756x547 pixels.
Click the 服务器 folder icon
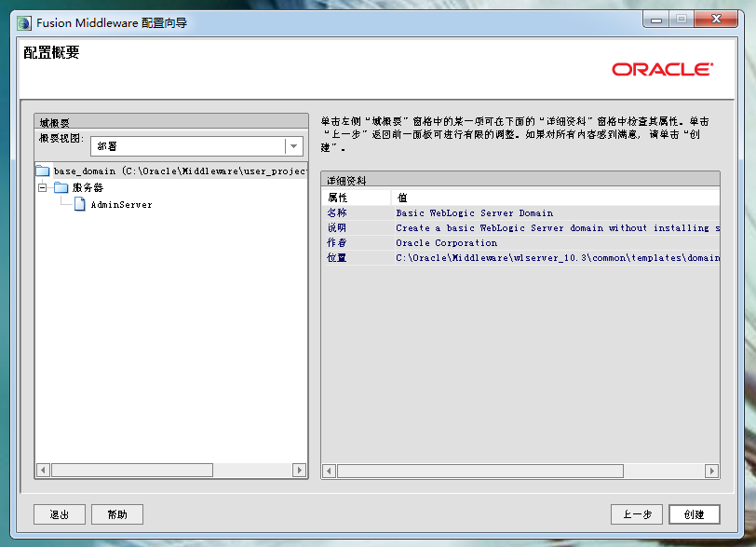tap(61, 187)
